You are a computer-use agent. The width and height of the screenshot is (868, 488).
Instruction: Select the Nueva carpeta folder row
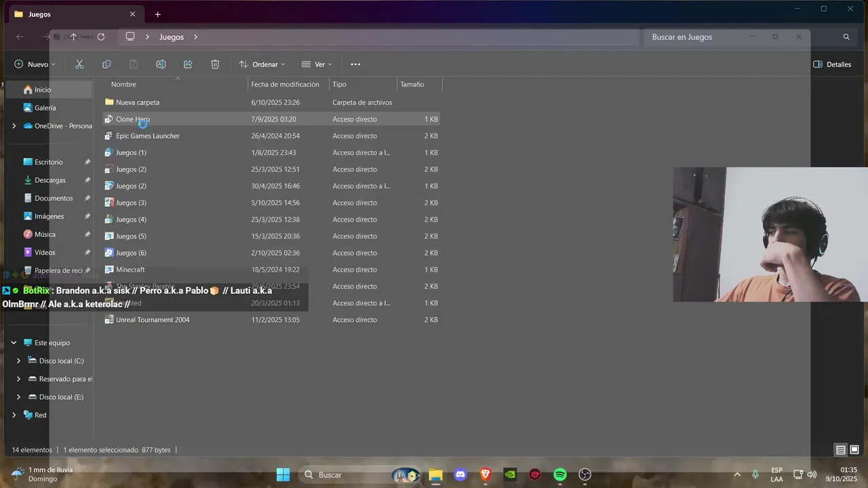(x=271, y=102)
